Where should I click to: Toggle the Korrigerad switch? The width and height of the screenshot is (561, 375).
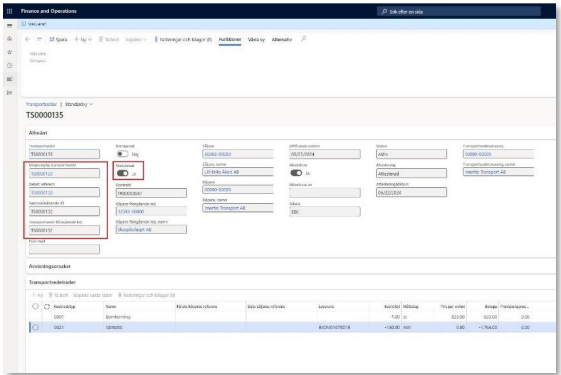(x=122, y=154)
